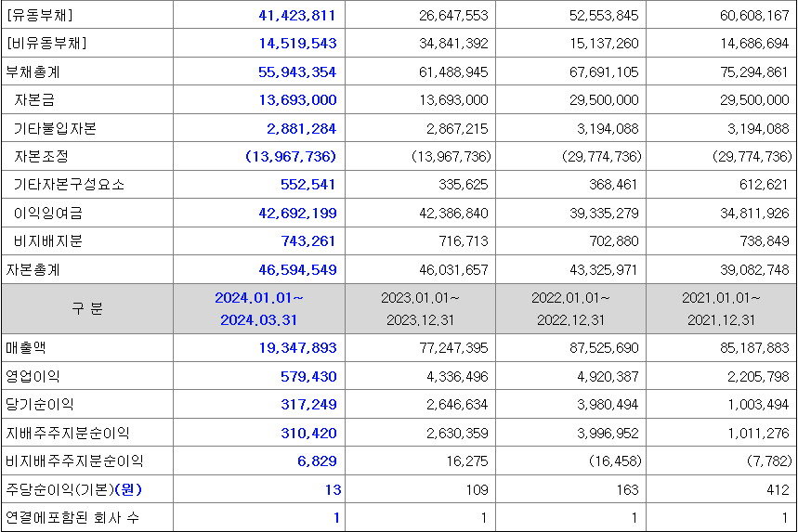Image resolution: width=798 pixels, height=532 pixels.
Task: Click the value 55,943,354
Action: tap(297, 71)
